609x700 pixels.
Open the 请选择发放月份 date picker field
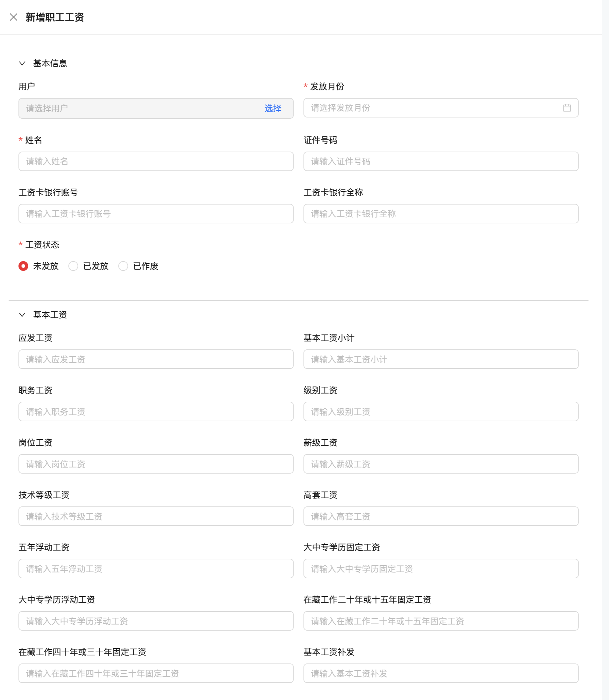[x=441, y=108]
